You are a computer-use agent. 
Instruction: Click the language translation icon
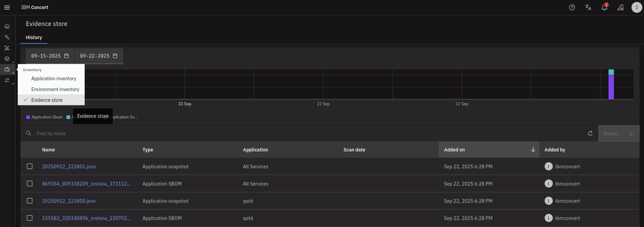pyautogui.click(x=588, y=8)
